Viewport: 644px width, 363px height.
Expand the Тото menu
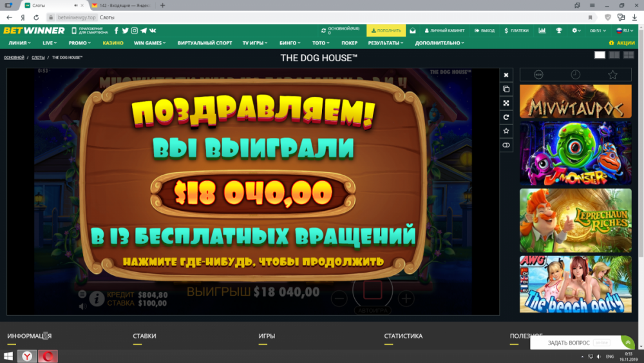coord(320,43)
